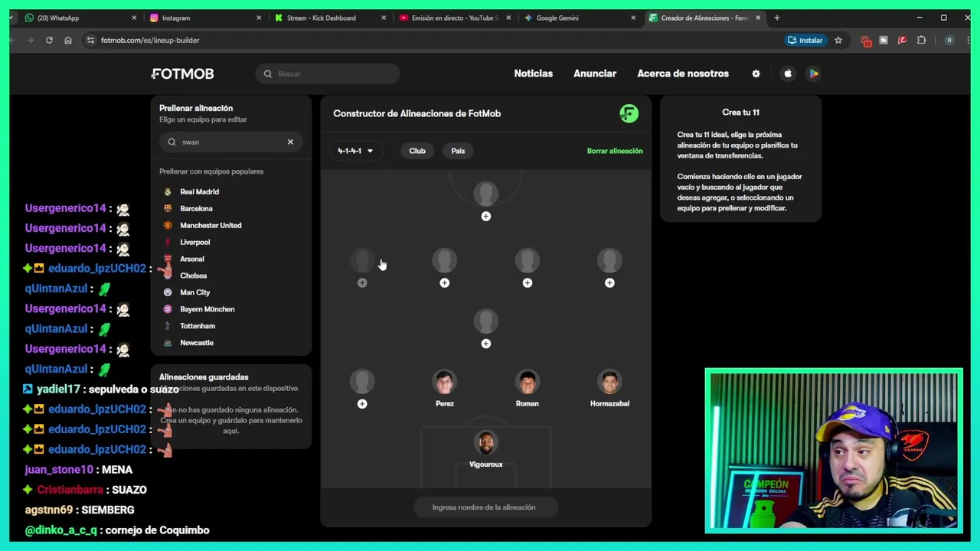The width and height of the screenshot is (980, 551).
Task: Click the Bayern München crest icon
Action: tap(168, 309)
